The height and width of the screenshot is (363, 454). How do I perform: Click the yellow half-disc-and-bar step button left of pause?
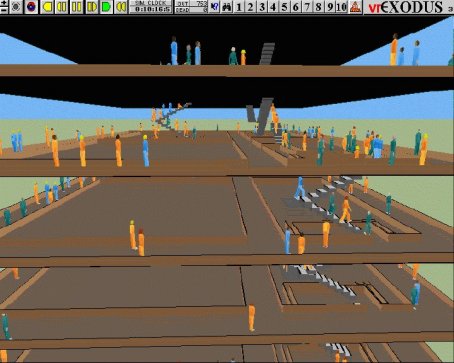tap(62, 7)
